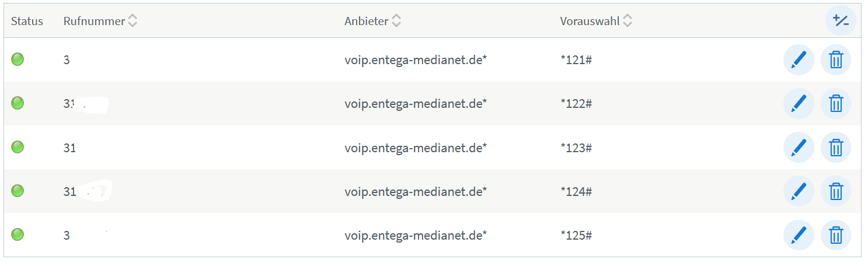Image resolution: width=868 pixels, height=270 pixels.
Task: Sort table by Anbieter arrows
Action: tap(396, 21)
